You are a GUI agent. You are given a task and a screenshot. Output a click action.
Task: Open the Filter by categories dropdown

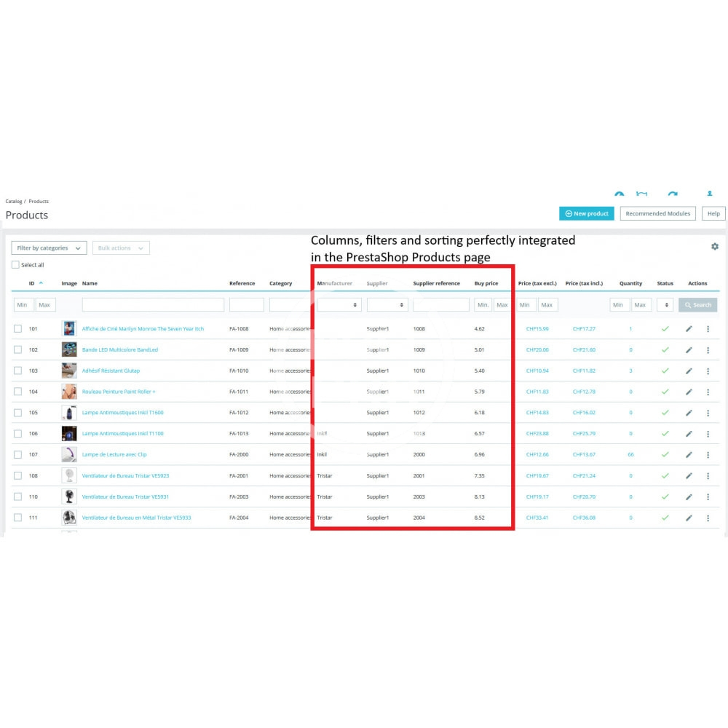(49, 248)
